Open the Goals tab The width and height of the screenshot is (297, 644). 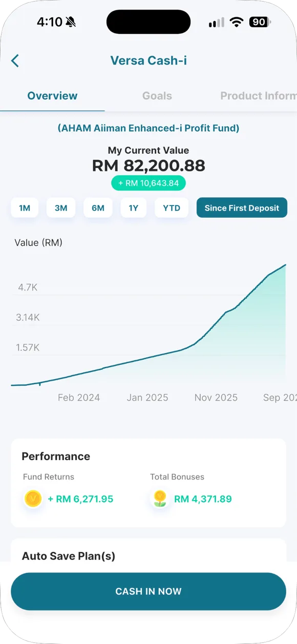pyautogui.click(x=157, y=96)
